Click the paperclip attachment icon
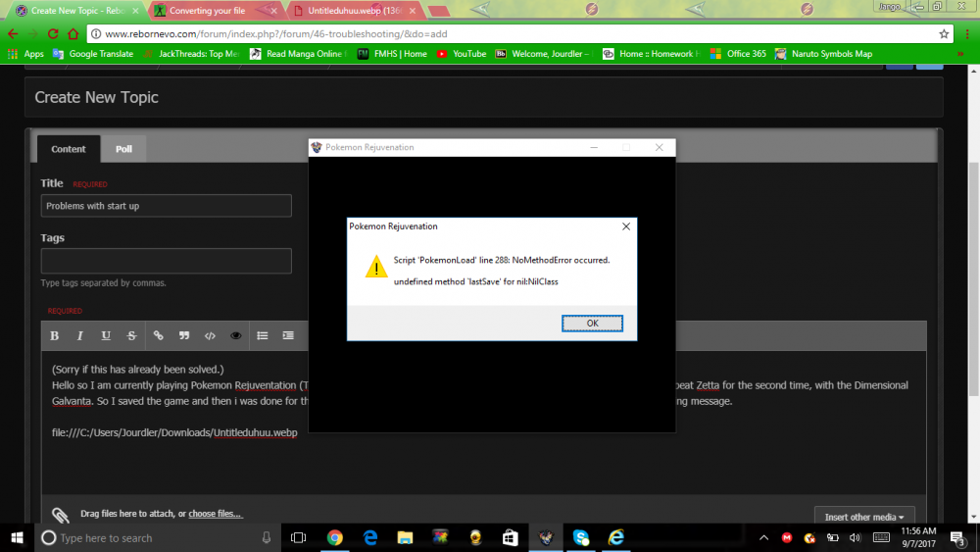The width and height of the screenshot is (980, 552). click(61, 515)
